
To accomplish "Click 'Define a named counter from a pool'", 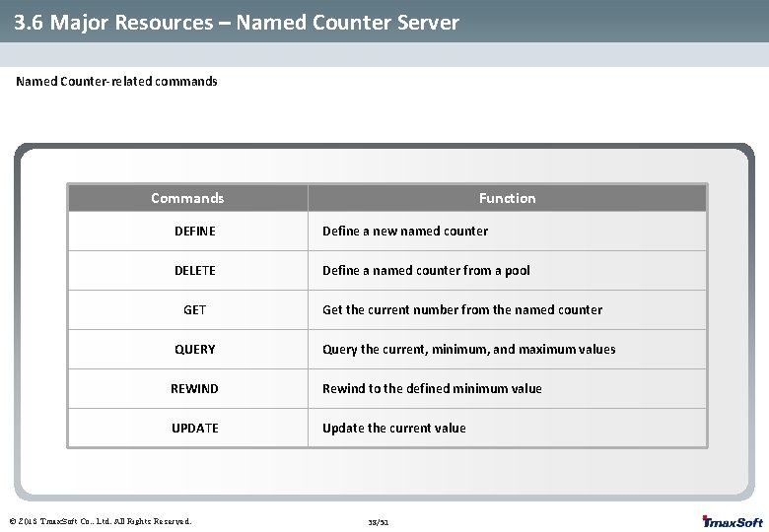I will pyautogui.click(x=426, y=270).
